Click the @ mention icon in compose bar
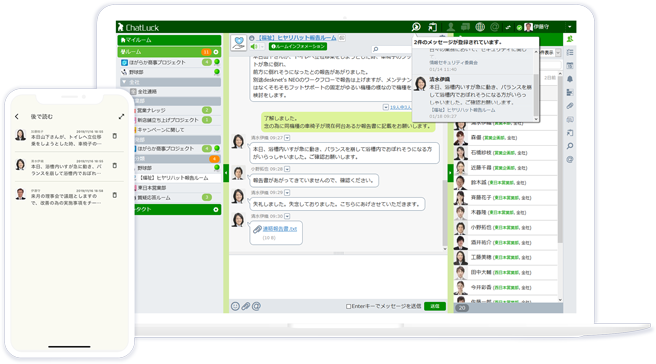Screen dimensions: 656x364 tap(256, 306)
